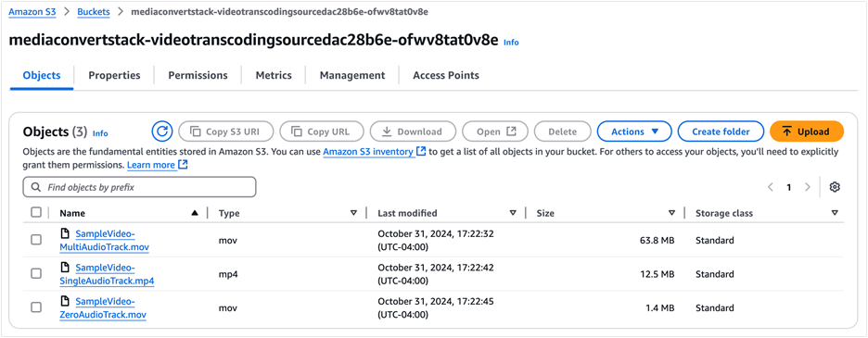
Task: Click page number 1 in pagination
Action: pyautogui.click(x=789, y=188)
